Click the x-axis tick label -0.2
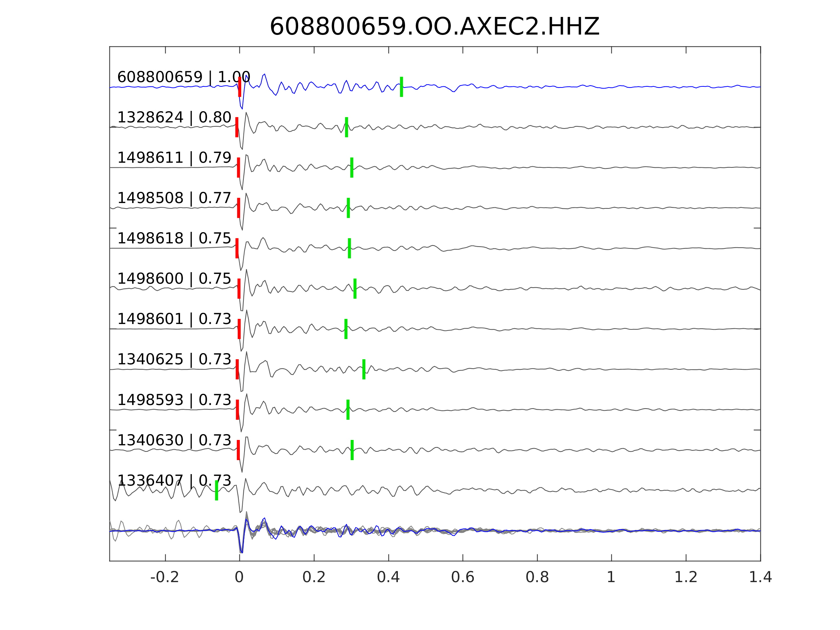 click(165, 577)
